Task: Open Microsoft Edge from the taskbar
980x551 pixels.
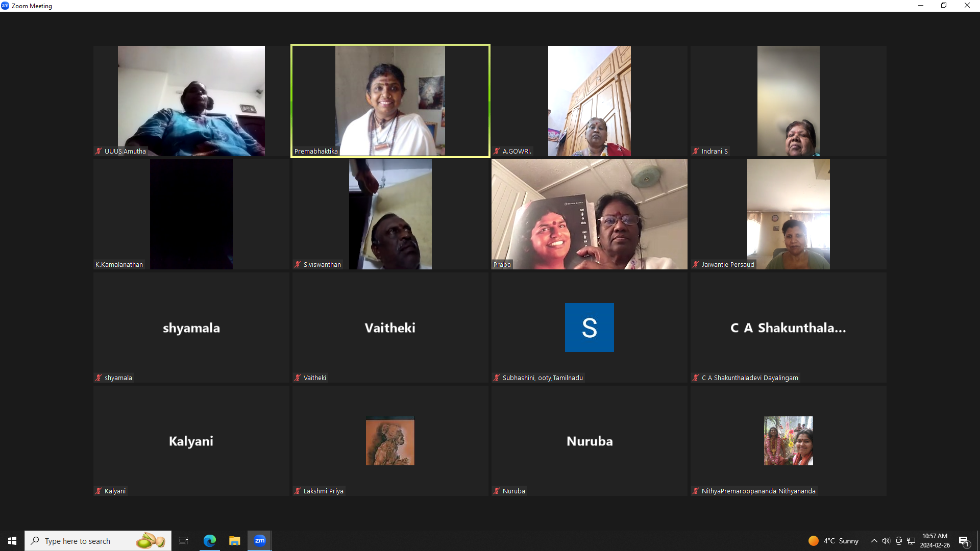Action: [x=210, y=541]
